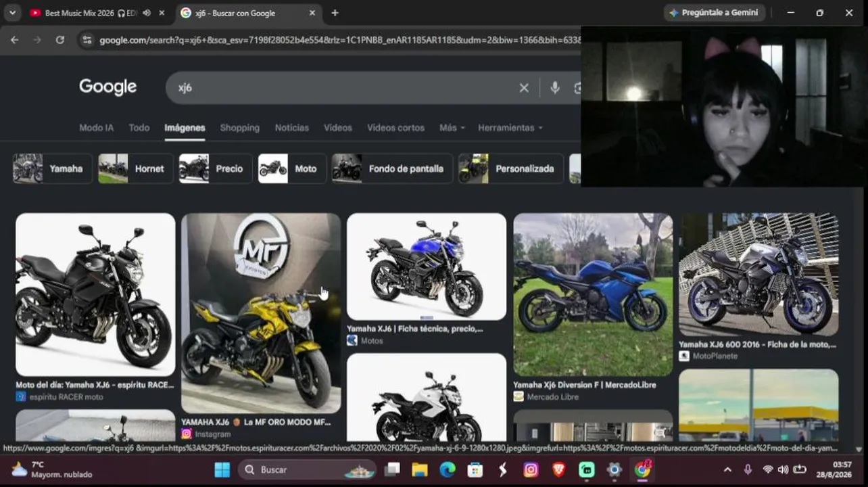Filter images by Yamaha chip
The width and height of the screenshot is (868, 487).
tap(53, 168)
